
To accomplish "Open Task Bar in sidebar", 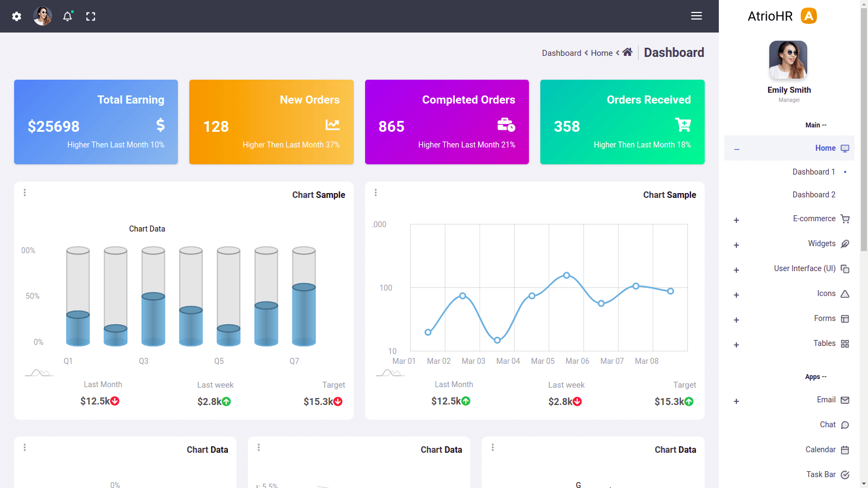I will (x=821, y=474).
